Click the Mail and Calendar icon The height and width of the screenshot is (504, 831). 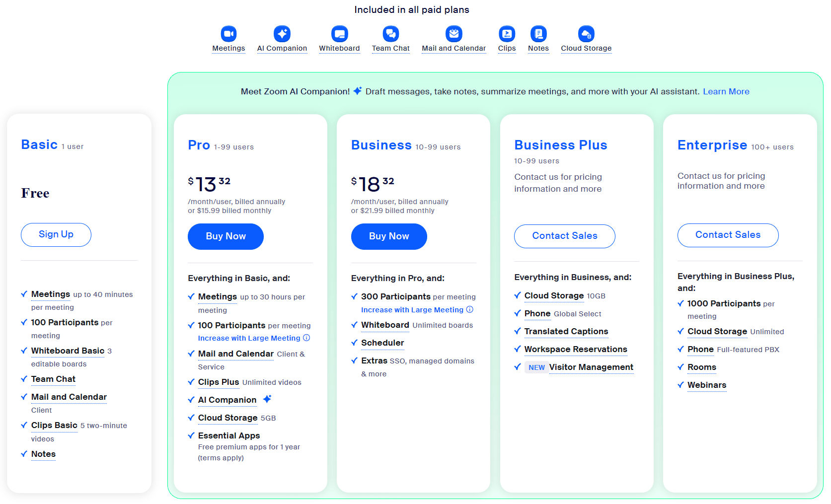click(454, 34)
